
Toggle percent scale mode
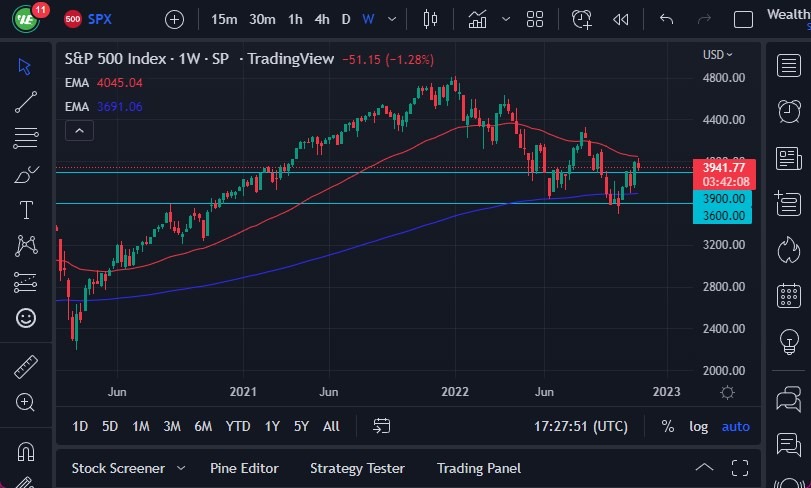coord(667,426)
